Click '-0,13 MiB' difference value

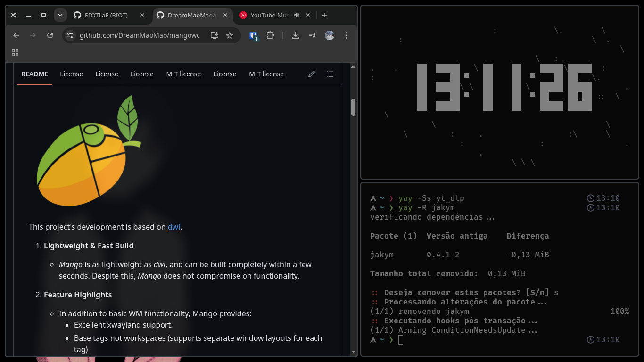pyautogui.click(x=528, y=255)
